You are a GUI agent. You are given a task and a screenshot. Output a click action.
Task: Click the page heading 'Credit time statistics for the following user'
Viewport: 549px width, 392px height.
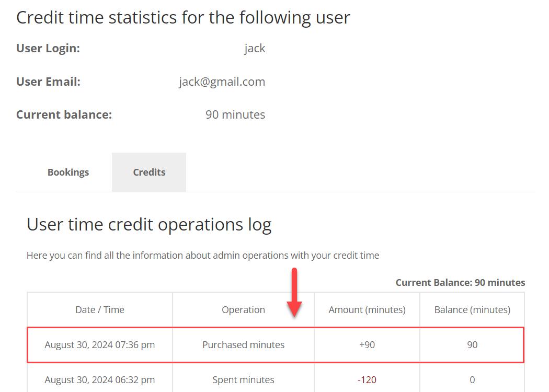183,17
